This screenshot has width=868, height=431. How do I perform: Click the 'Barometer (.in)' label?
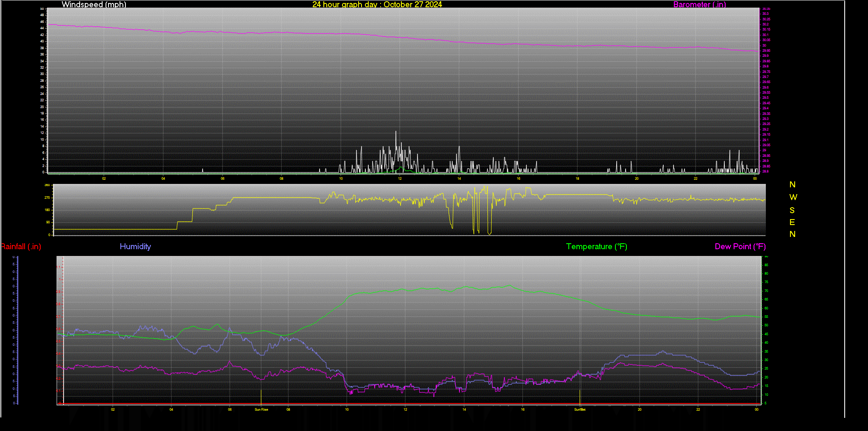point(699,4)
